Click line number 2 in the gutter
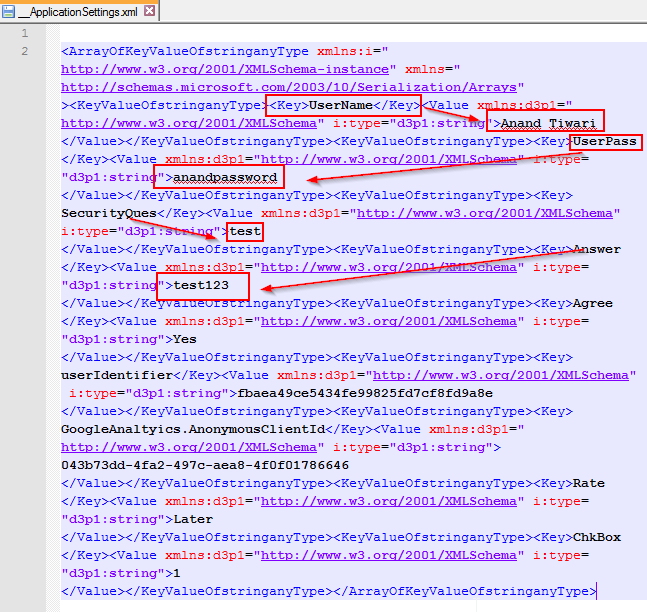This screenshot has width=647, height=612. tap(25, 51)
